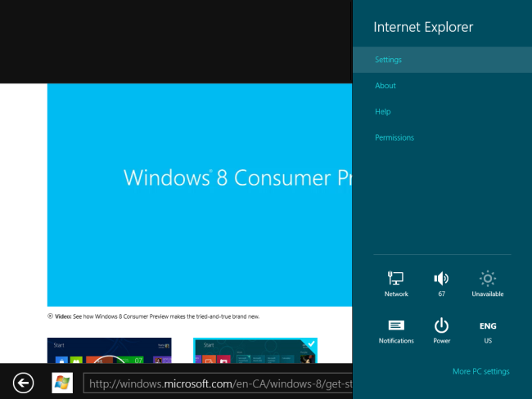Click the address bar URL field
The width and height of the screenshot is (532, 399).
[x=218, y=383]
